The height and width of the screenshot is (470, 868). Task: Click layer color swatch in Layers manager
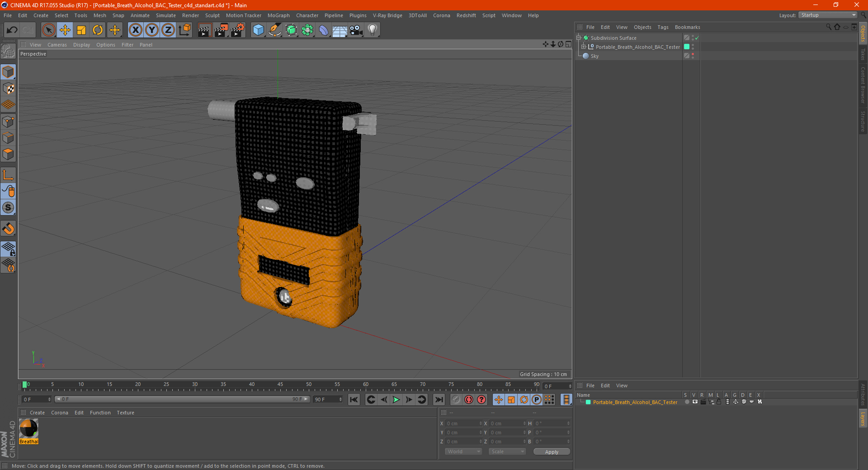[588, 402]
